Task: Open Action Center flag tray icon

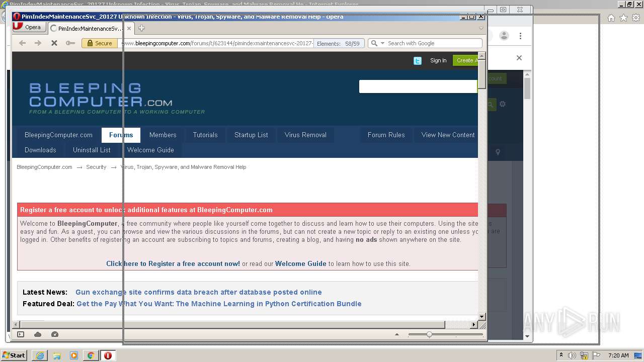Action: pos(596,355)
